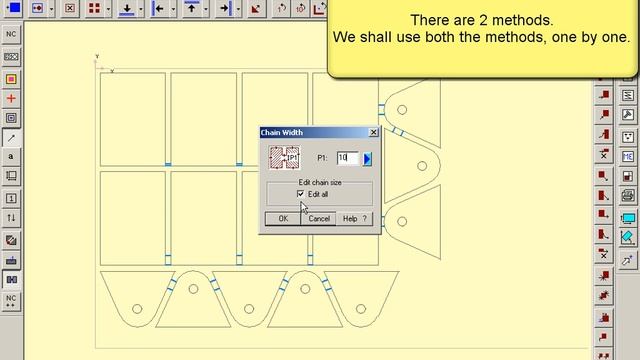Click the hatched pattern icon below NC
This screenshot has width=640, height=360.
pyautogui.click(x=11, y=57)
